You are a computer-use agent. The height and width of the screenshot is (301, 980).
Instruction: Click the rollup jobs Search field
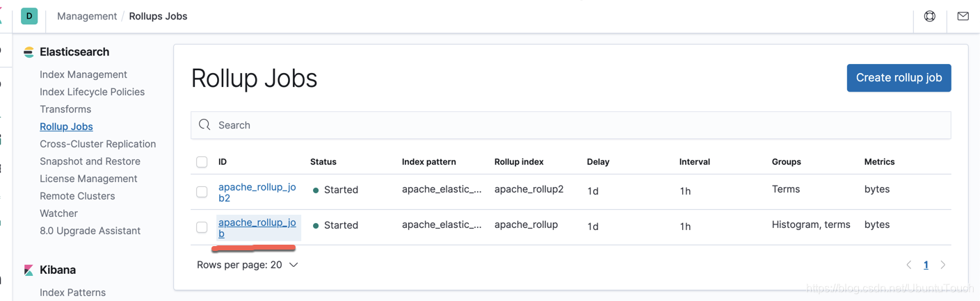pyautogui.click(x=570, y=125)
